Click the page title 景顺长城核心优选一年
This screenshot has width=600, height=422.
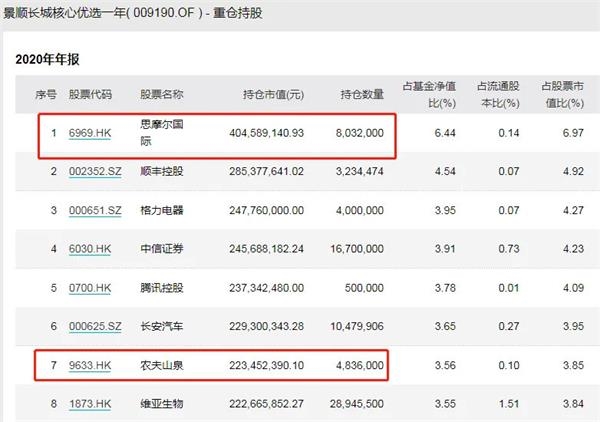pyautogui.click(x=65, y=13)
